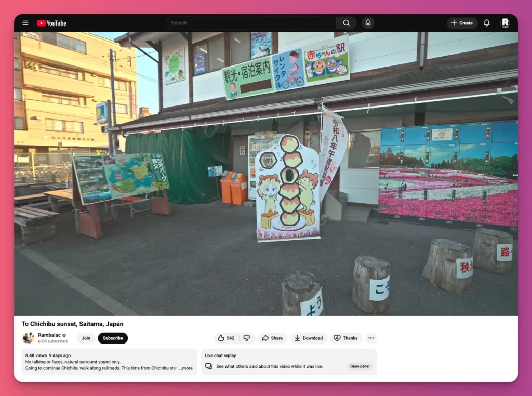Click inside the Search input field
The width and height of the screenshot is (532, 396).
tap(249, 23)
